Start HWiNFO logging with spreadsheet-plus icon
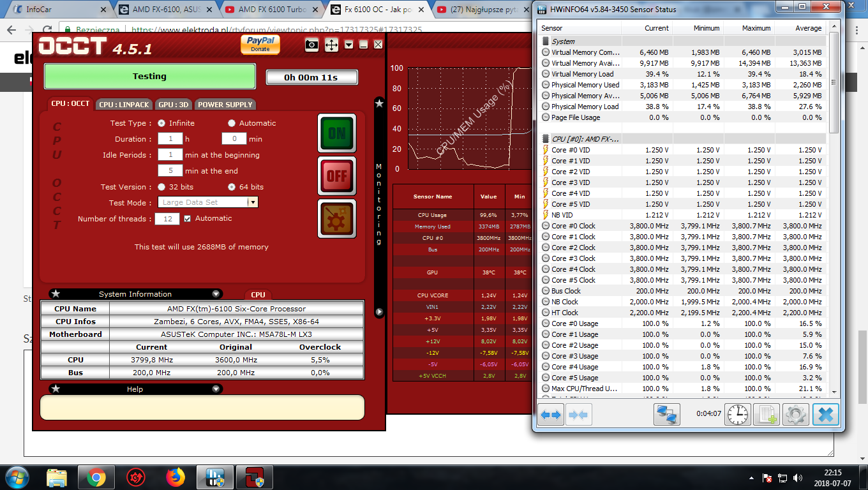868x490 pixels. coord(767,415)
